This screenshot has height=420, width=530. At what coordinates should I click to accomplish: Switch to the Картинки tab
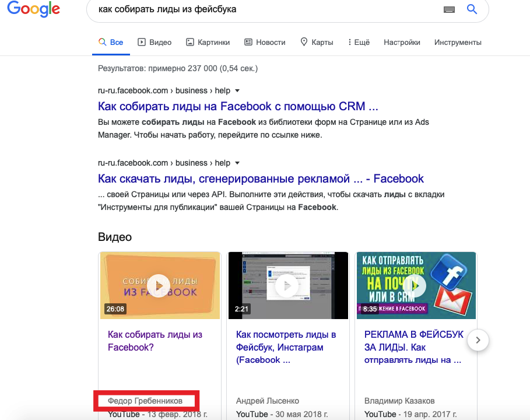tap(208, 43)
